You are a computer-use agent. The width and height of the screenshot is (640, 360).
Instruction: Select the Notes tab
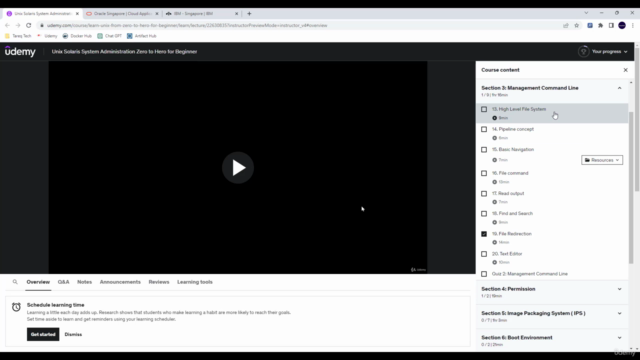pos(84,282)
